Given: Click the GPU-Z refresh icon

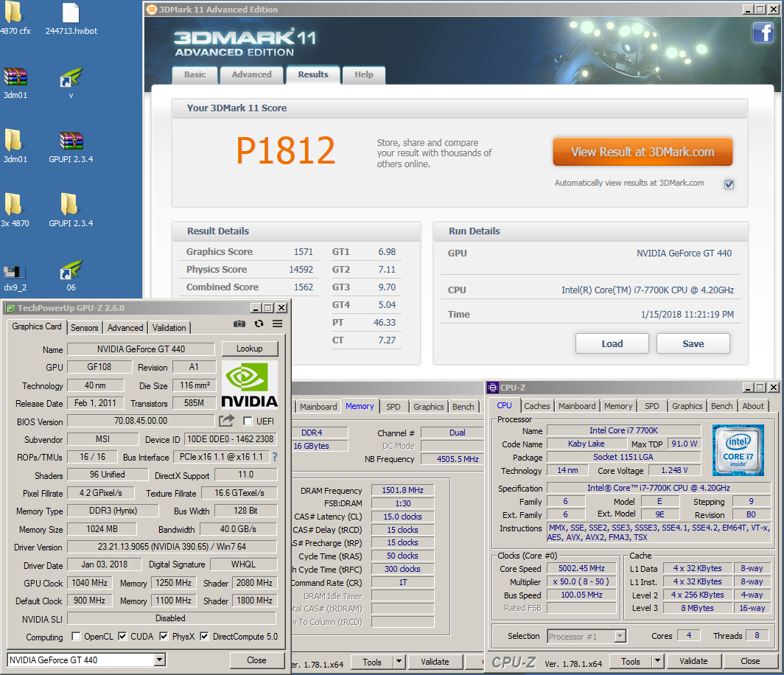Looking at the screenshot, I should pos(259,324).
